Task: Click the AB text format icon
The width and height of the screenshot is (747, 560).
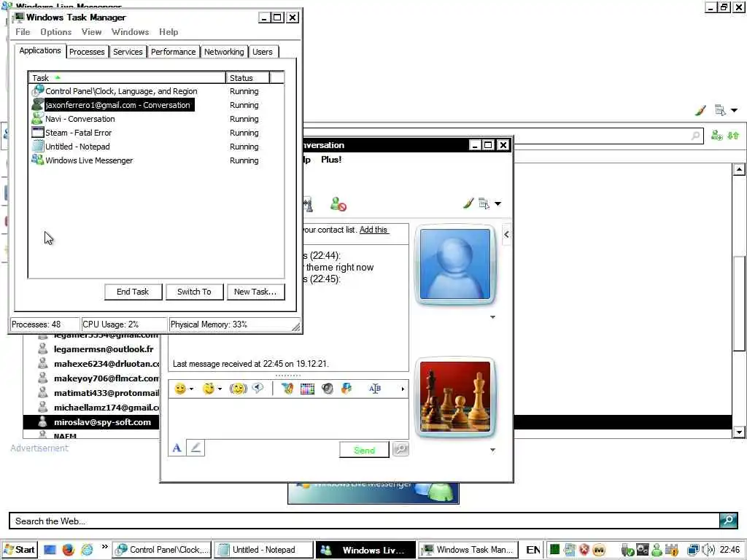Action: coord(375,389)
